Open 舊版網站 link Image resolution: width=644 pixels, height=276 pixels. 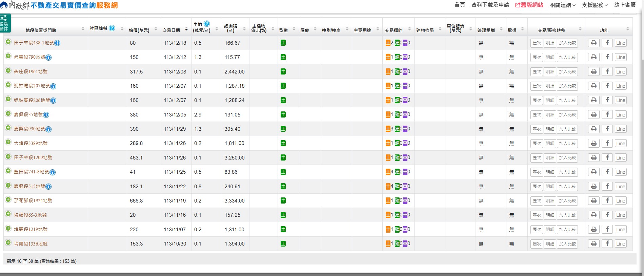click(529, 5)
